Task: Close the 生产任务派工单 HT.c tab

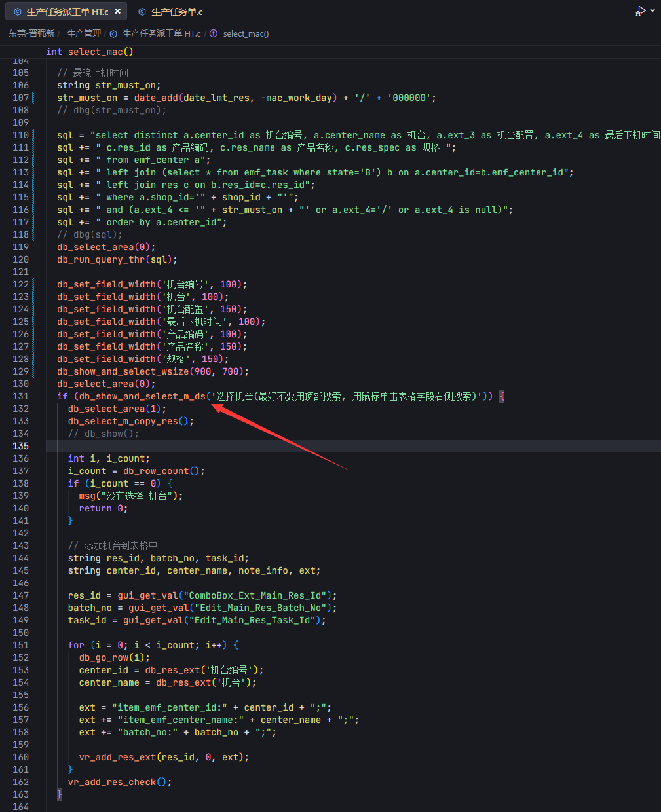Action: [117, 11]
